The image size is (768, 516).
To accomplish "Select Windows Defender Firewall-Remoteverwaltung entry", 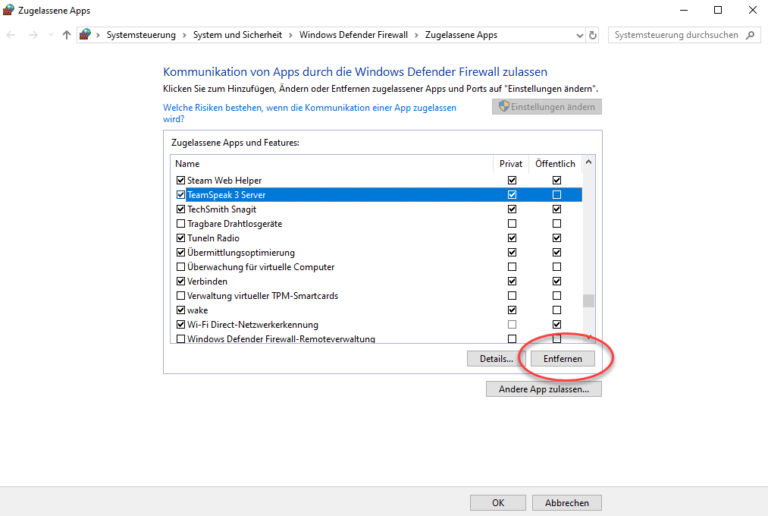I will 281,339.
